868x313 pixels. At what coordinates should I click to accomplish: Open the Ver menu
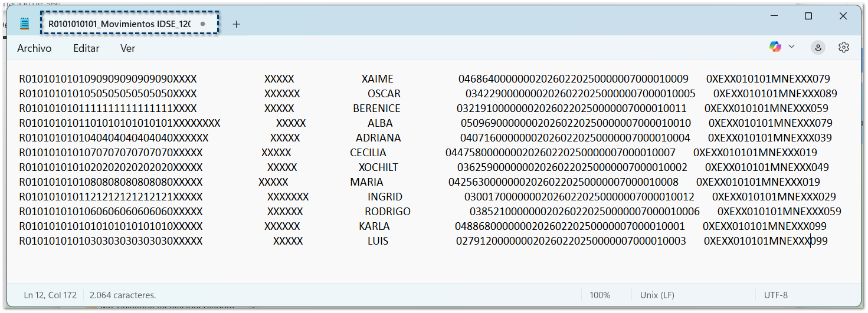(x=128, y=48)
